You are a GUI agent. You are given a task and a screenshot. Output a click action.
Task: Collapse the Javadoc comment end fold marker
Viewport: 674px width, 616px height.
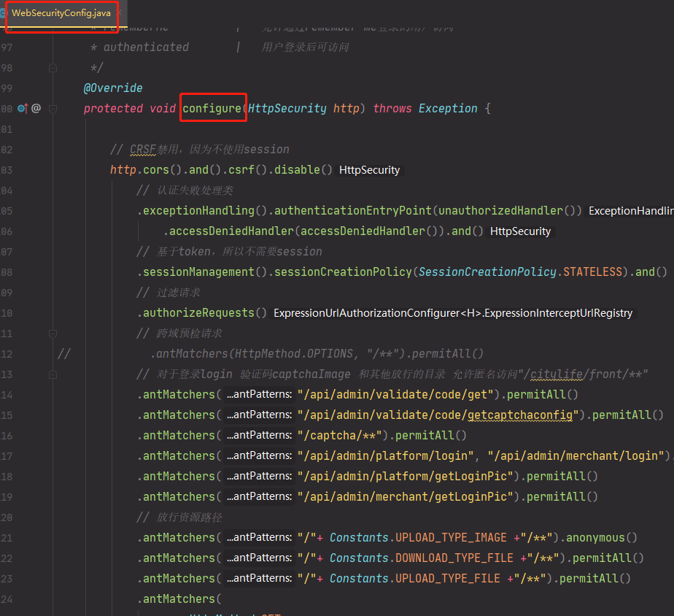(x=53, y=68)
